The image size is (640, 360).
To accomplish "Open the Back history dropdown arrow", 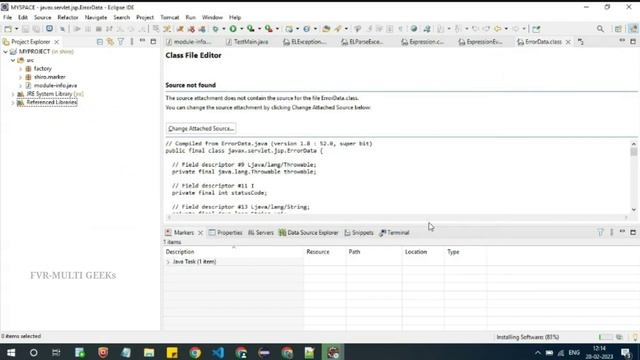I will (x=506, y=29).
